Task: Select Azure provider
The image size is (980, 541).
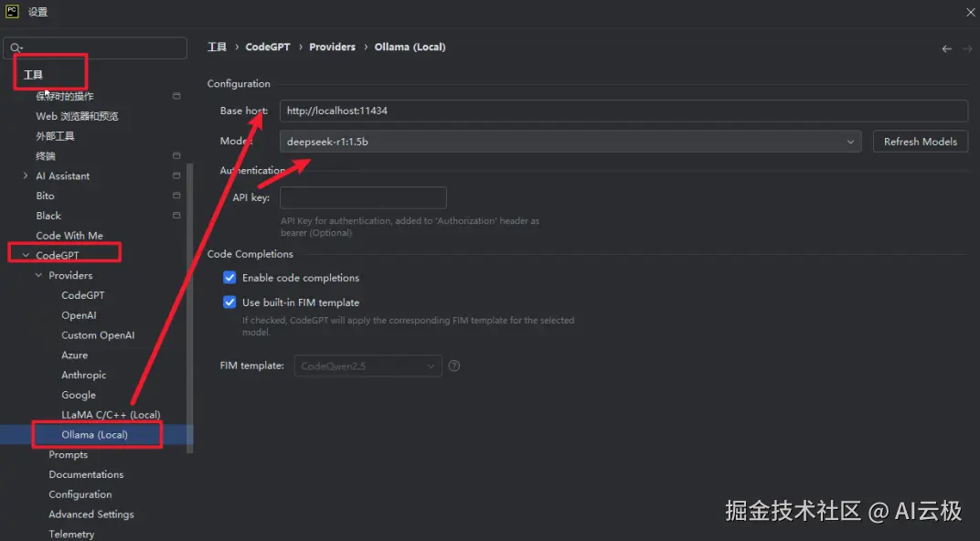Action: 74,355
